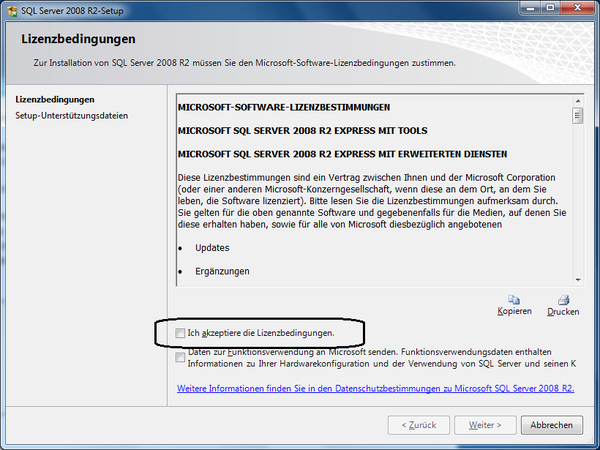The width and height of the screenshot is (600, 450).
Task: Click the 'Zur Installation von SQL Server' subtitle
Action: (245, 63)
